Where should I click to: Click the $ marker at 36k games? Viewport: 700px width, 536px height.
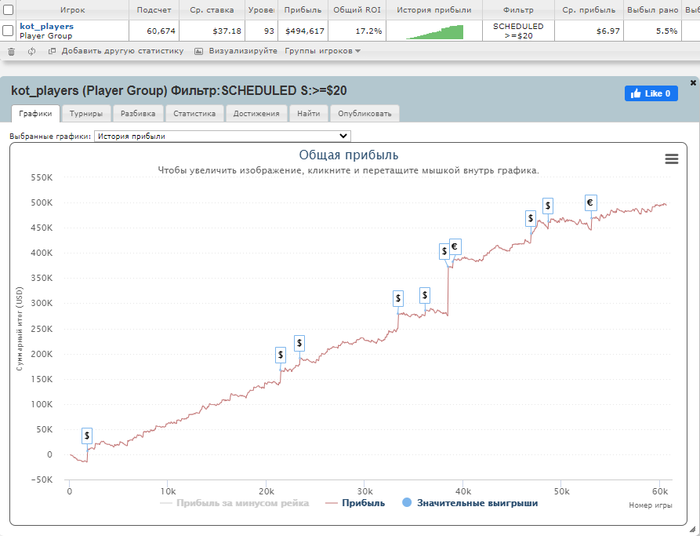pyautogui.click(x=425, y=295)
